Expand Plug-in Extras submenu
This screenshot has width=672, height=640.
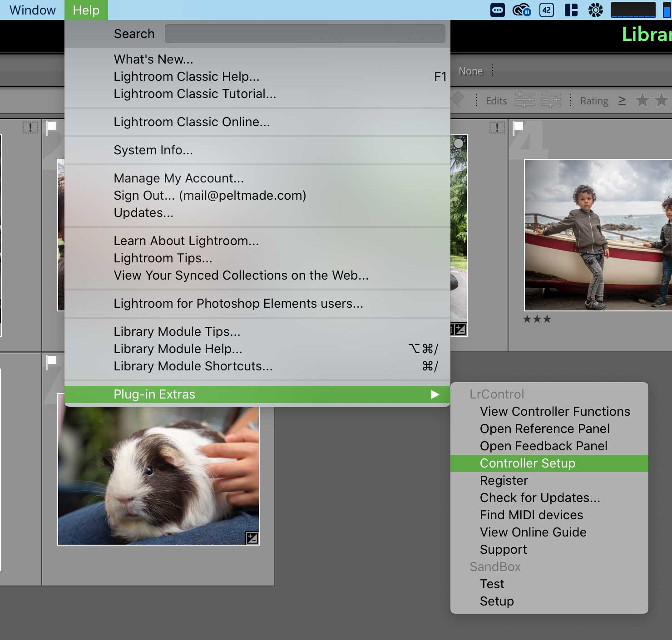tap(257, 394)
